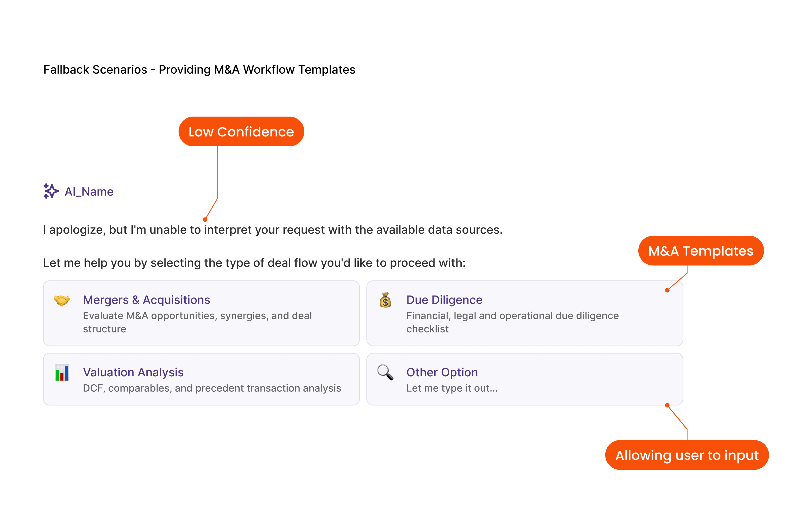Click the Fallback Scenarios heading text

click(x=199, y=69)
